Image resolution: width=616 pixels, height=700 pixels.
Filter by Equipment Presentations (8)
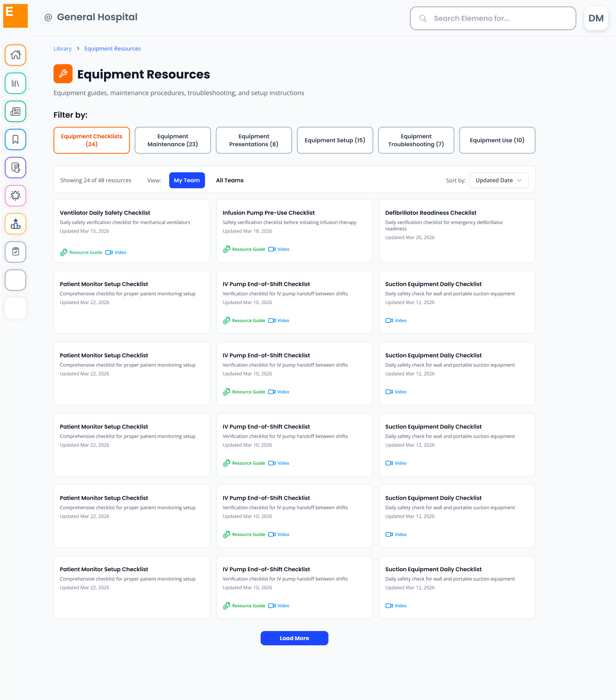254,140
